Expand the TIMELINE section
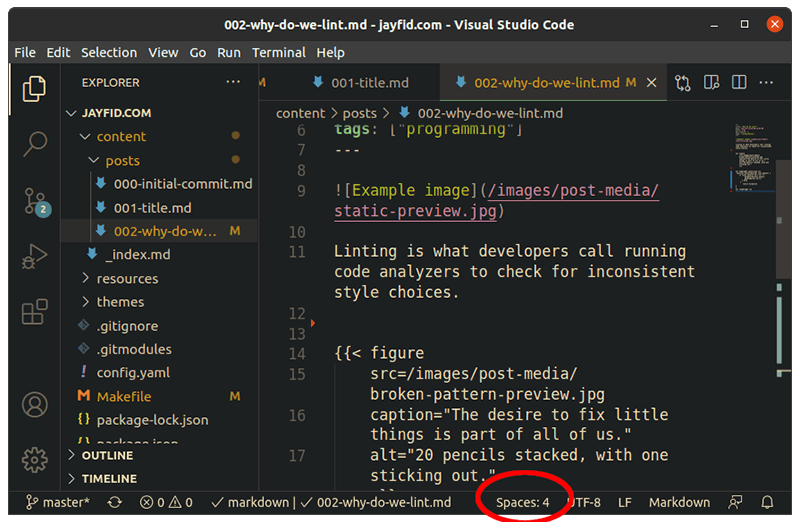The width and height of the screenshot is (800, 522). coord(159,479)
